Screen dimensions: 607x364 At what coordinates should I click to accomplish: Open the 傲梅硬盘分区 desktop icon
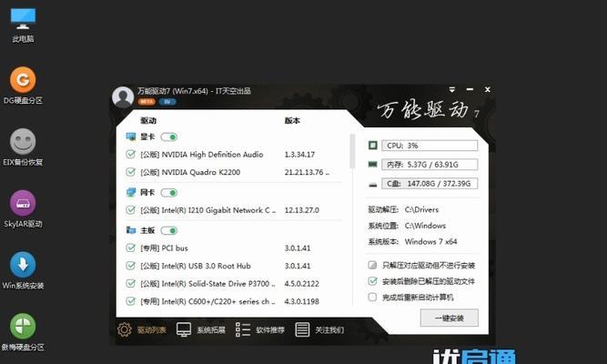[23, 332]
